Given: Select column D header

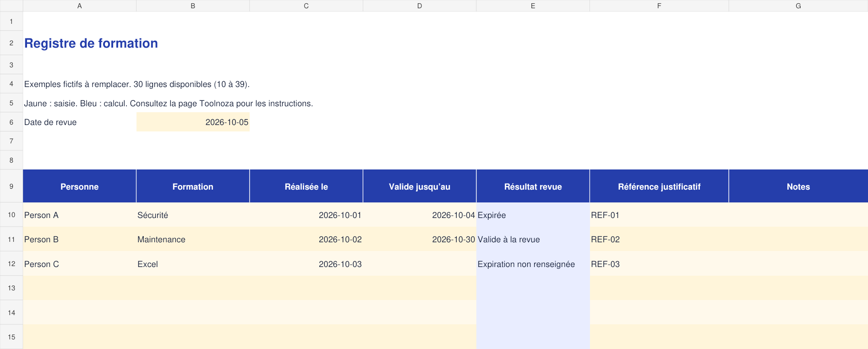Looking at the screenshot, I should [420, 5].
